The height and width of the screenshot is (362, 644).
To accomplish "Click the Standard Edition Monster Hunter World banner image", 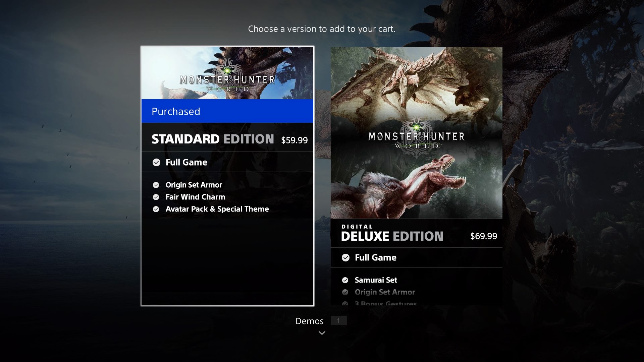I will pyautogui.click(x=227, y=73).
